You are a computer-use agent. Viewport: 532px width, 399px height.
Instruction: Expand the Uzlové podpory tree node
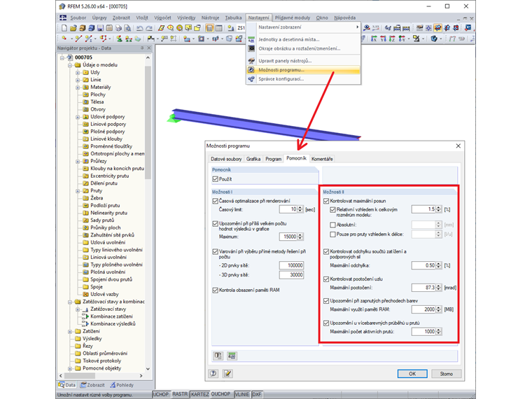78,117
